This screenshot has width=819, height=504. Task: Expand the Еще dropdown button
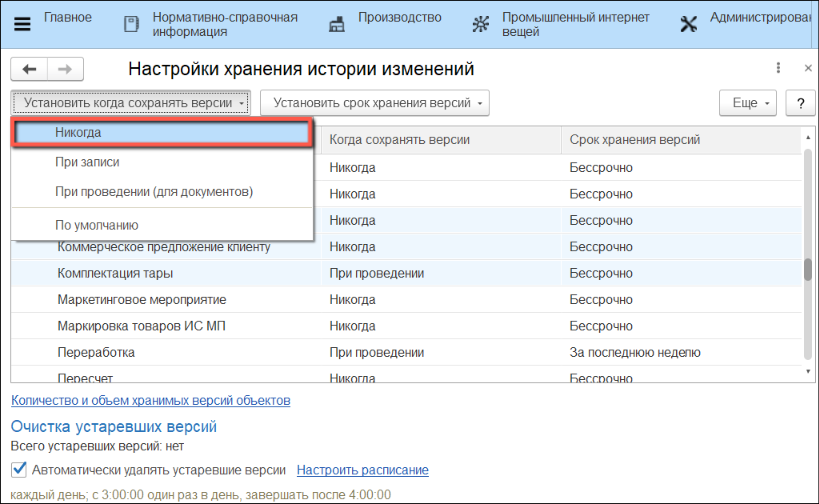coord(749,103)
